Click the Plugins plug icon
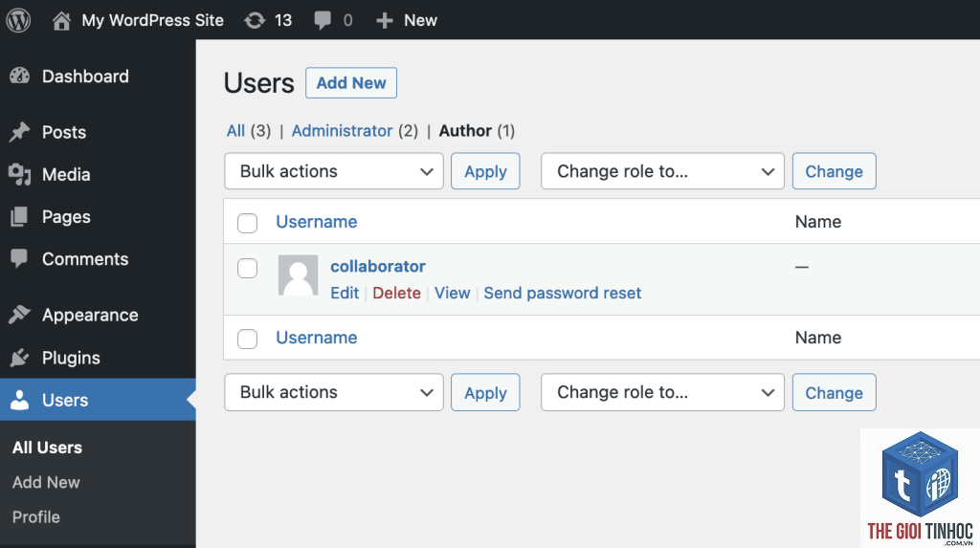 [19, 358]
